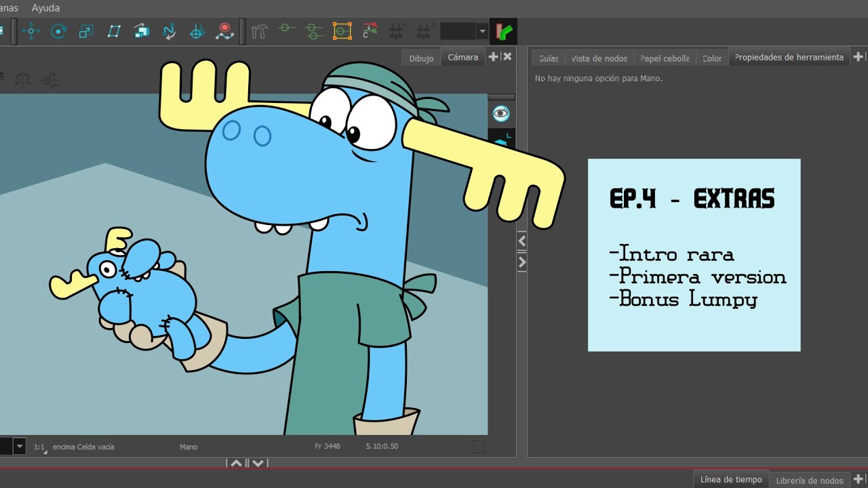Open the Vista de nodos tab
The height and width of the screenshot is (488, 868).
tap(599, 58)
